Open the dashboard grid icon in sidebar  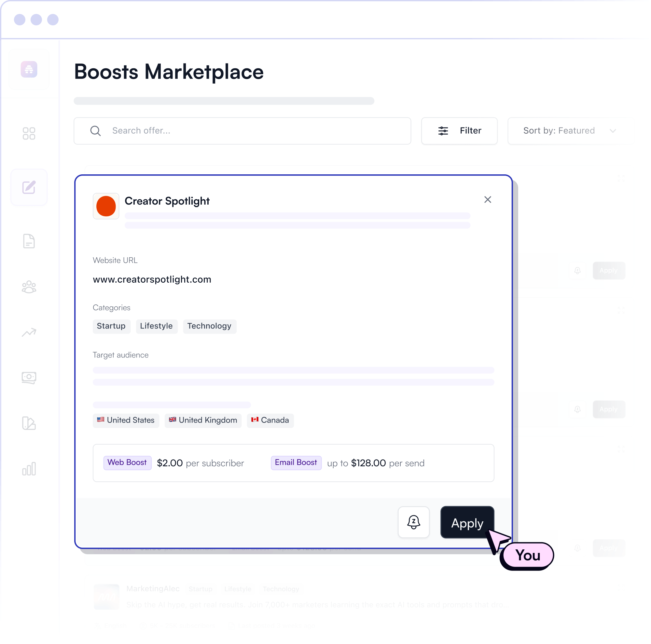(29, 134)
